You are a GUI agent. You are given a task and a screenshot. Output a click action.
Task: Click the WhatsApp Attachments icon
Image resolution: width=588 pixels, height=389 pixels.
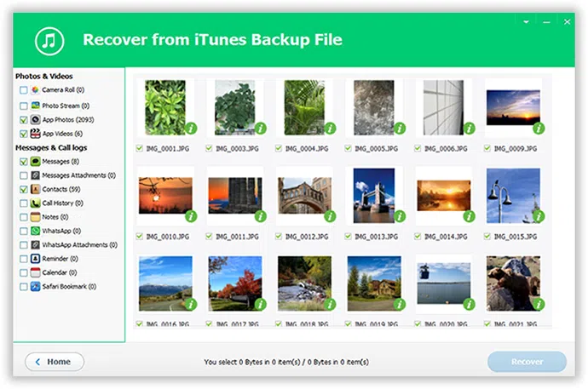(x=35, y=244)
